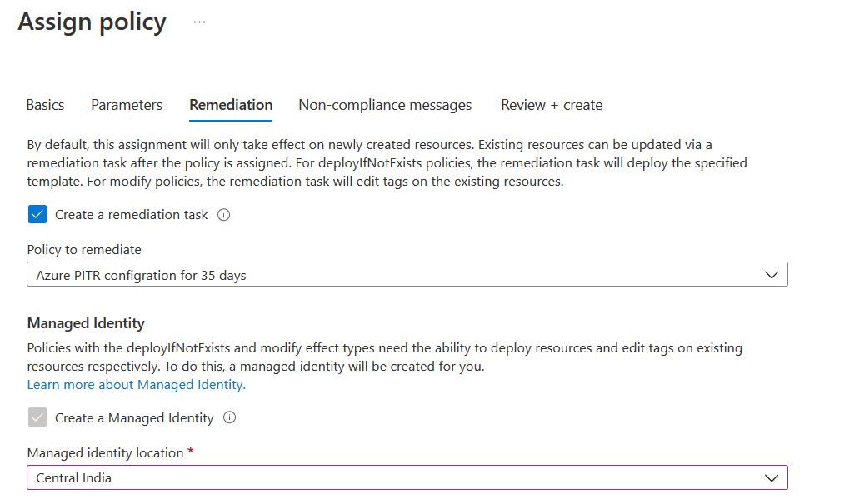
Task: Click the 'Create a Managed Identity' label text
Action: pos(134,418)
